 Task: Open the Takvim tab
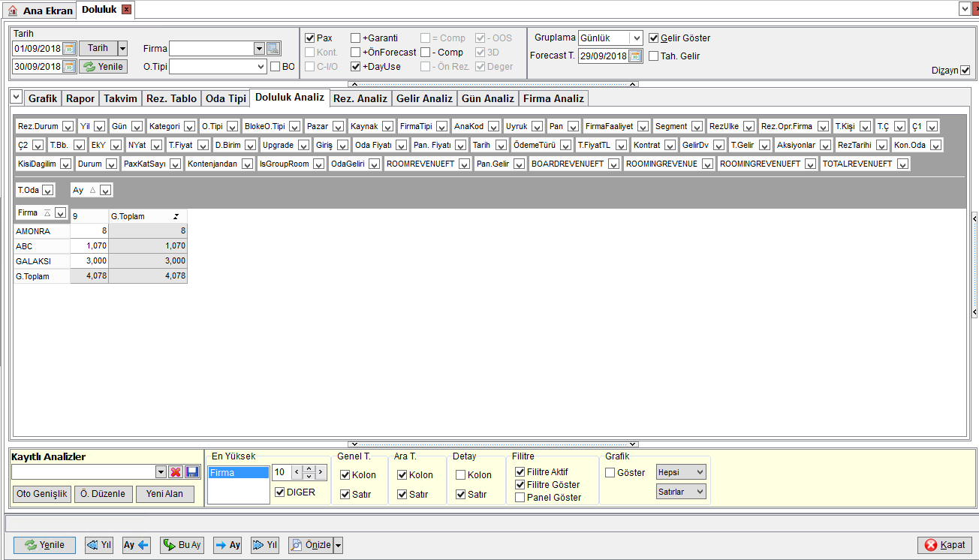click(120, 98)
